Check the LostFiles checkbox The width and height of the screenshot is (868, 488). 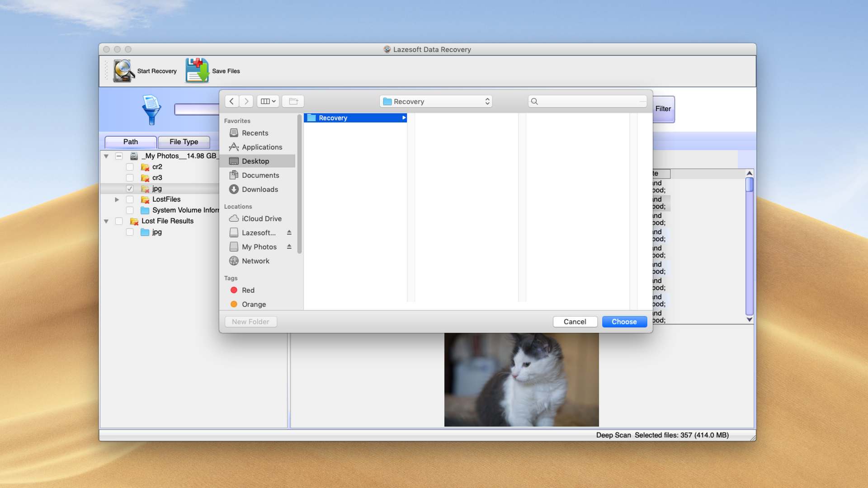[130, 199]
